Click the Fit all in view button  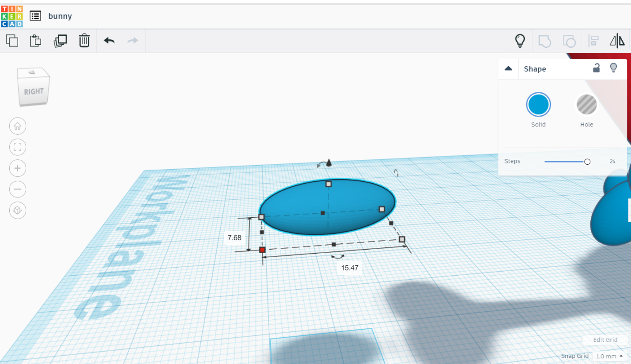tap(18, 147)
